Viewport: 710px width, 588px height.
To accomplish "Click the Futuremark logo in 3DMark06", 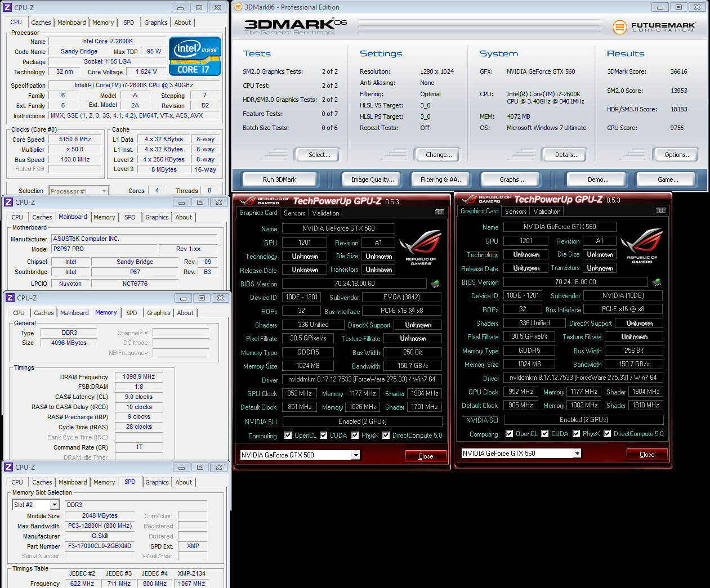I will 654,26.
